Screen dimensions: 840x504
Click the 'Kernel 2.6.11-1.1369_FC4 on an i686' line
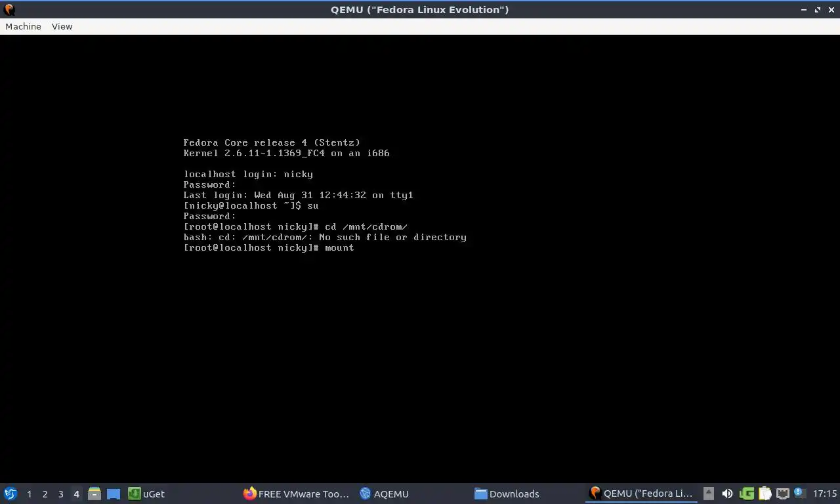click(x=286, y=153)
